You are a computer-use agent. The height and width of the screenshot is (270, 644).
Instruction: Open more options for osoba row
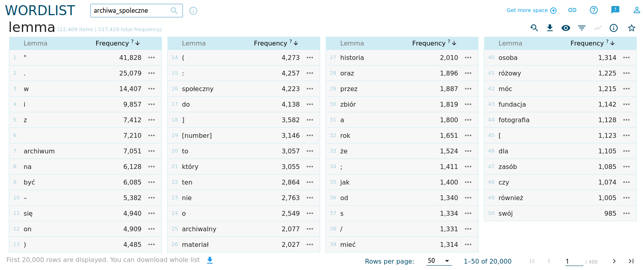(626, 58)
